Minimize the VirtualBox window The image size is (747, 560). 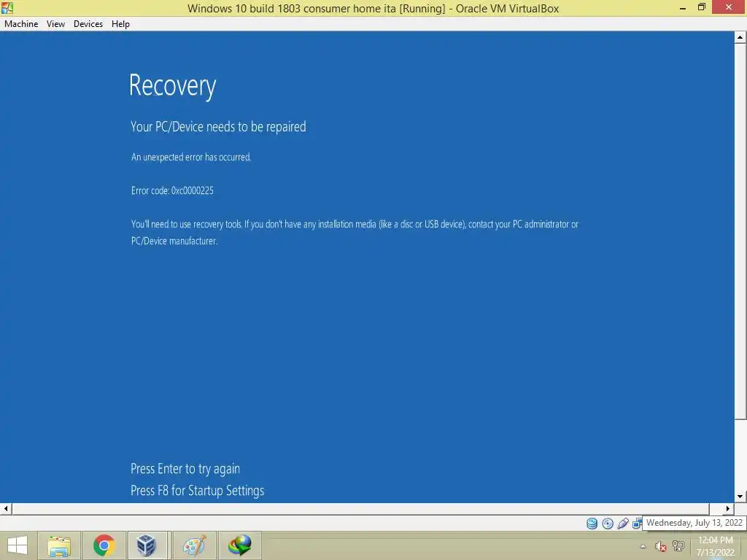pyautogui.click(x=683, y=7)
